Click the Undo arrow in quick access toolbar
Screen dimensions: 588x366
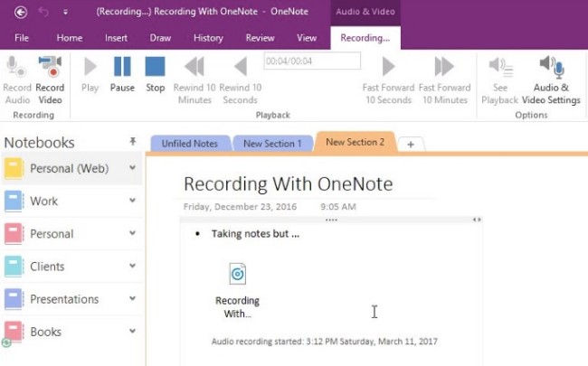[x=43, y=12]
